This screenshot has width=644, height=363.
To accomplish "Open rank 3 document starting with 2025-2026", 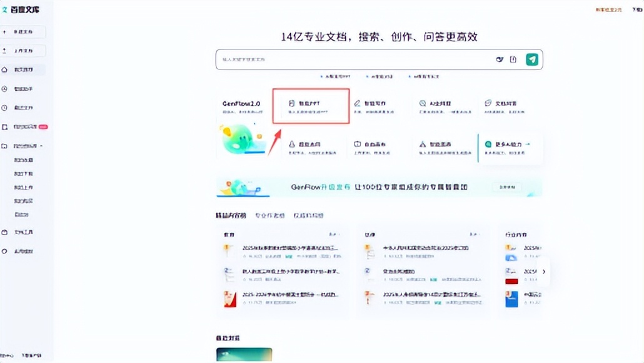I will (290, 294).
